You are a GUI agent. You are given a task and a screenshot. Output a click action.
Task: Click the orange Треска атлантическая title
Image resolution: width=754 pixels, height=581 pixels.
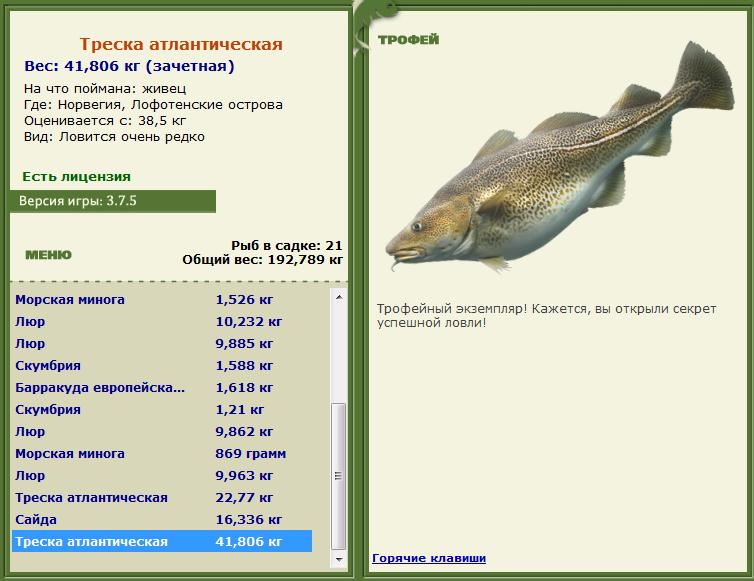[x=181, y=44]
